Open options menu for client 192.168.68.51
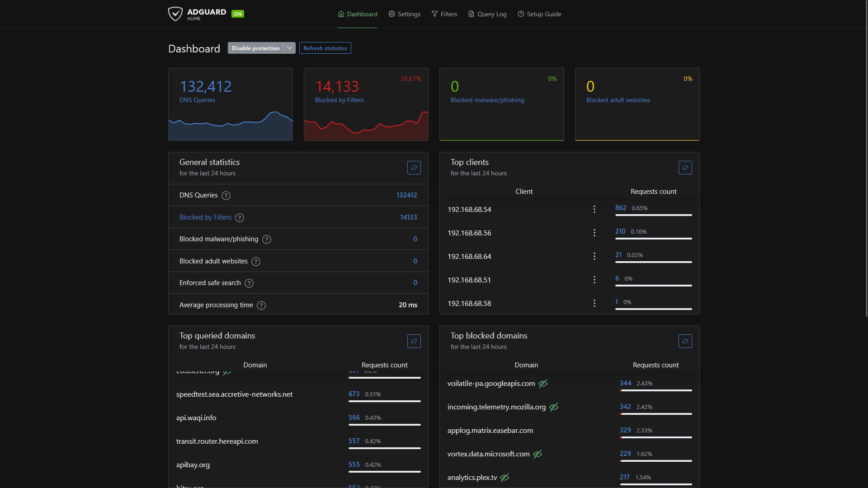 coord(594,280)
